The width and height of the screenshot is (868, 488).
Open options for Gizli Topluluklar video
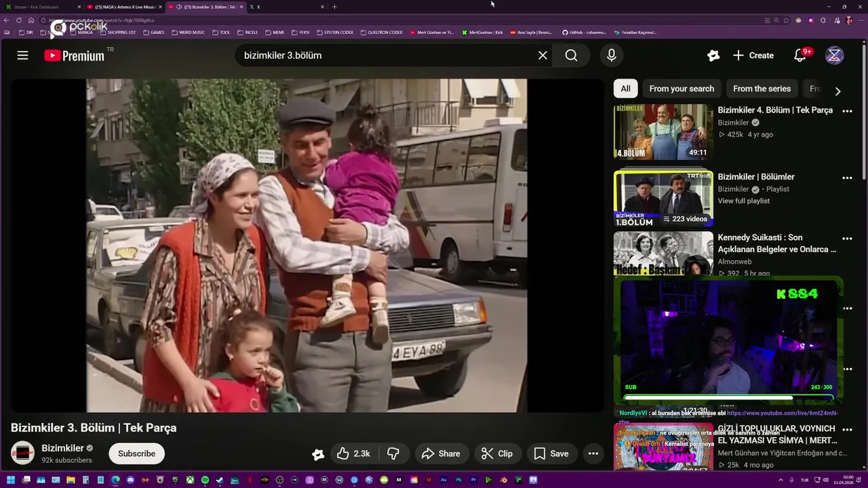(x=847, y=430)
